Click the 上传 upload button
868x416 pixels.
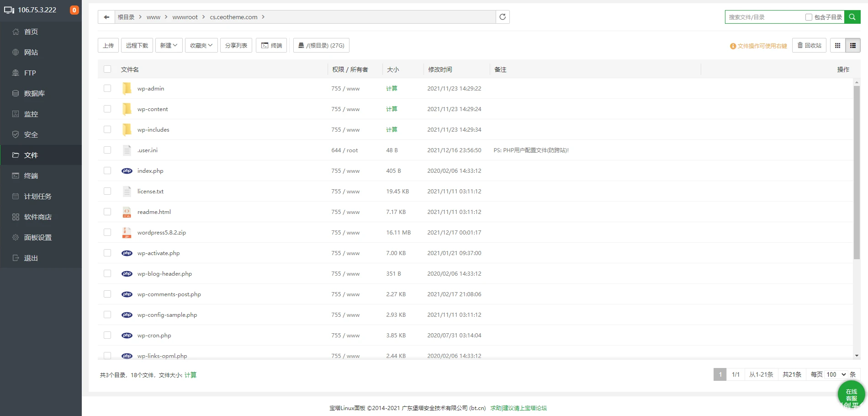108,45
